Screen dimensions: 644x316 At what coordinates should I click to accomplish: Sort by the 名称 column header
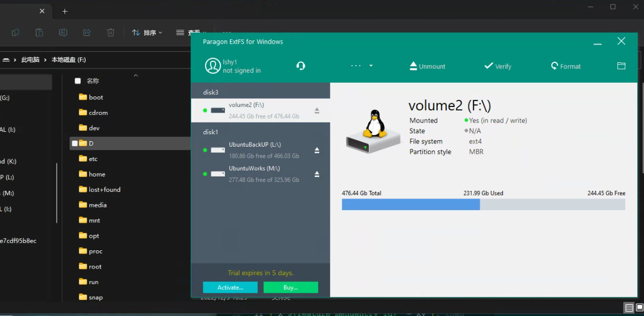tap(93, 81)
